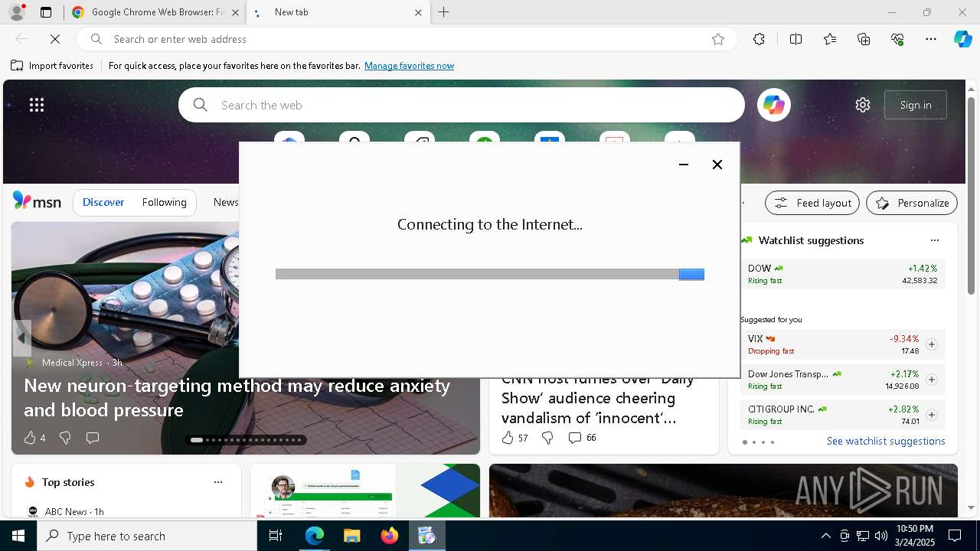Open CNN host article comments
The height and width of the screenshot is (551, 980).
point(582,438)
